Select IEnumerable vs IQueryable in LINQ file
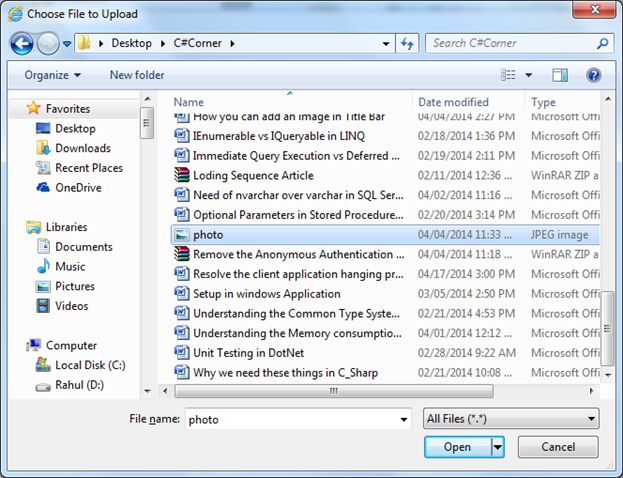Viewport: 623px width, 478px height. pyautogui.click(x=279, y=136)
